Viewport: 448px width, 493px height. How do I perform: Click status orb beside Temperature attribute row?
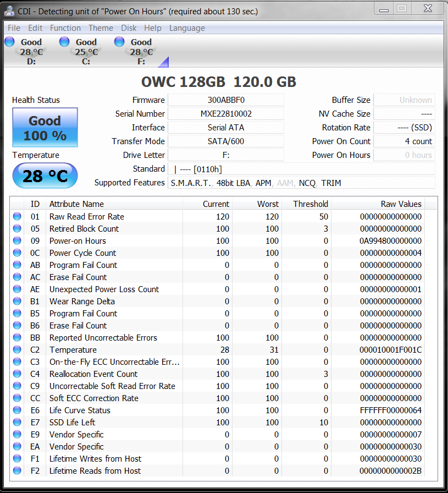tap(17, 350)
